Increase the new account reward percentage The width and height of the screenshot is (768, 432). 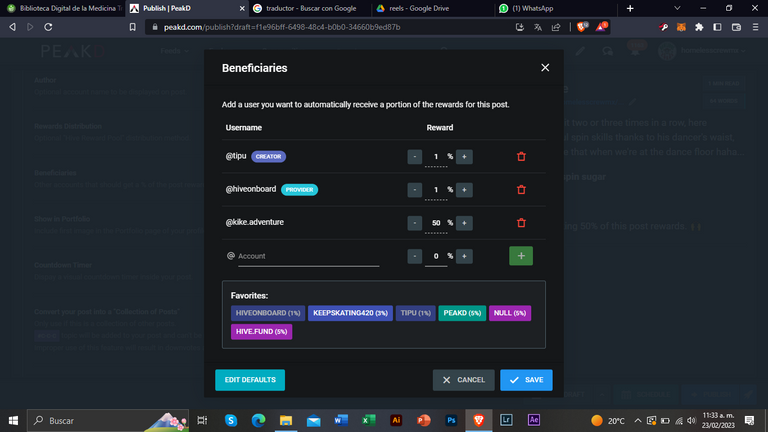point(464,256)
